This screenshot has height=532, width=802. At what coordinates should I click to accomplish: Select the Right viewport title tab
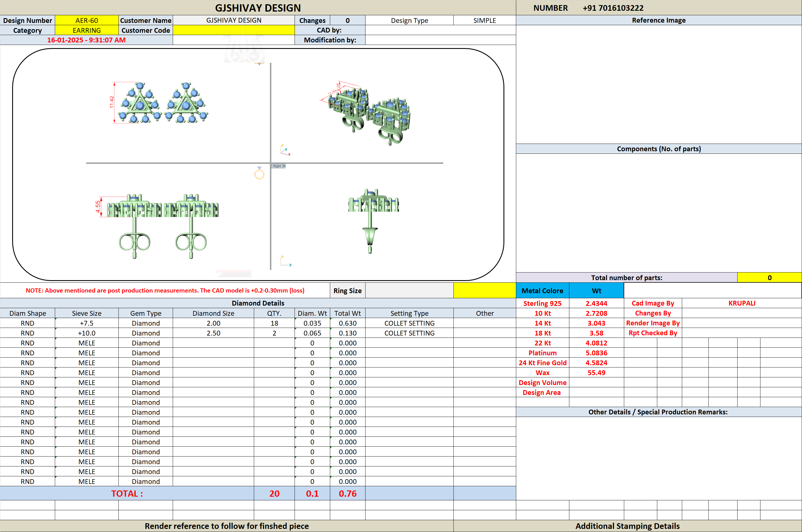click(277, 166)
